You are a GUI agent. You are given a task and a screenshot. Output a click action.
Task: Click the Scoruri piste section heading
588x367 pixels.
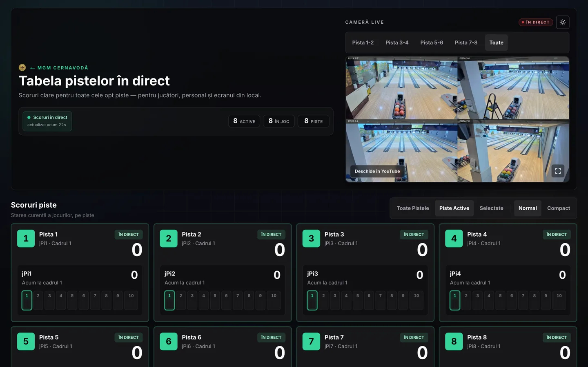(x=33, y=205)
